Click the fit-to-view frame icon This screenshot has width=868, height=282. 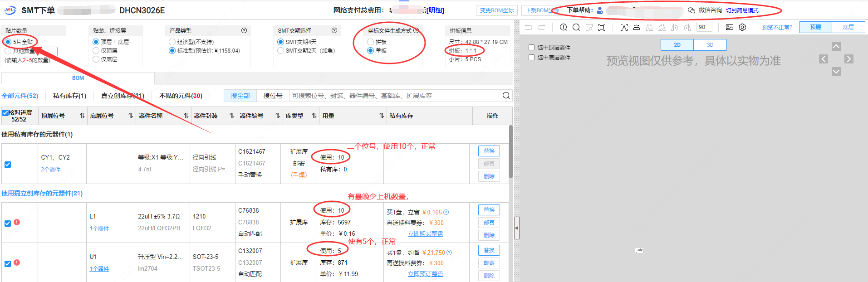coord(602,27)
